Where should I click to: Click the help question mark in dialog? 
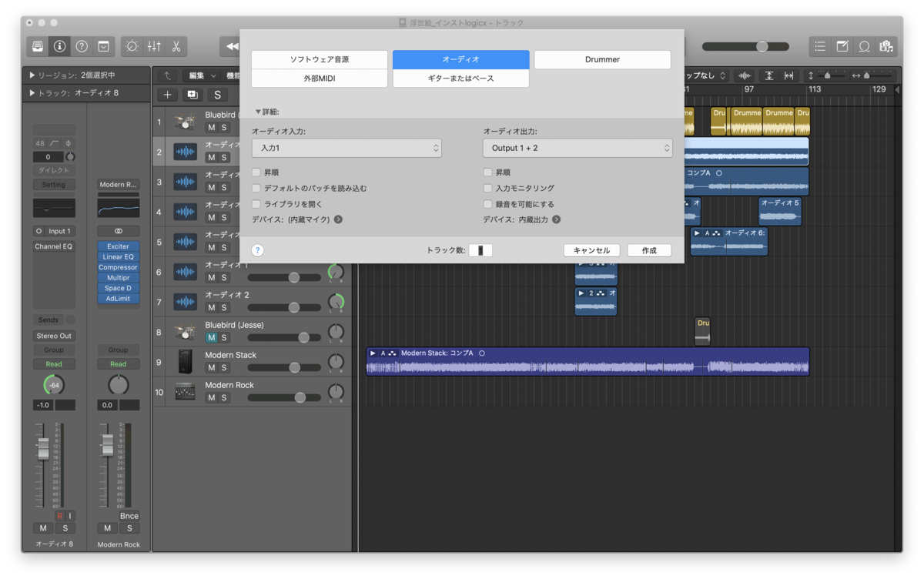click(x=258, y=250)
